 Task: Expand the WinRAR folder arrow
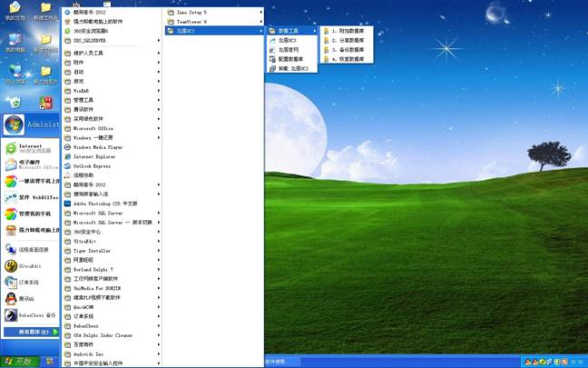pyautogui.click(x=159, y=91)
